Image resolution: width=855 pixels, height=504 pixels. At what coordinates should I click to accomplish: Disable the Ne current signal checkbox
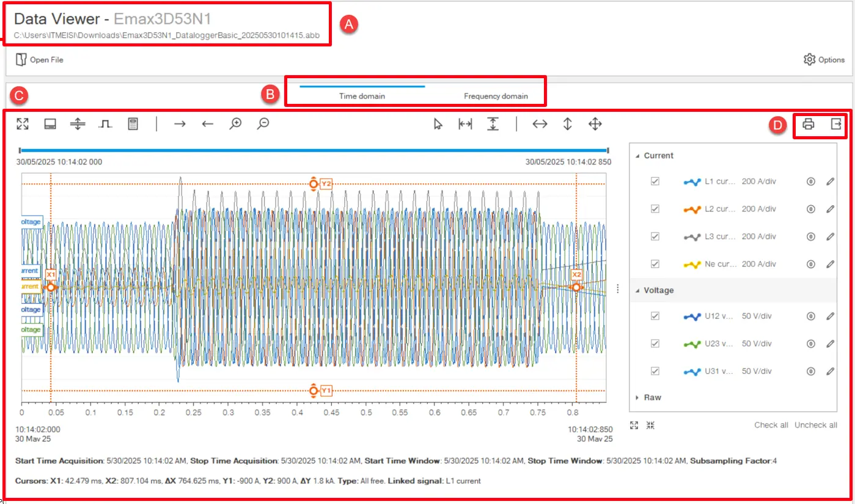[x=655, y=264]
